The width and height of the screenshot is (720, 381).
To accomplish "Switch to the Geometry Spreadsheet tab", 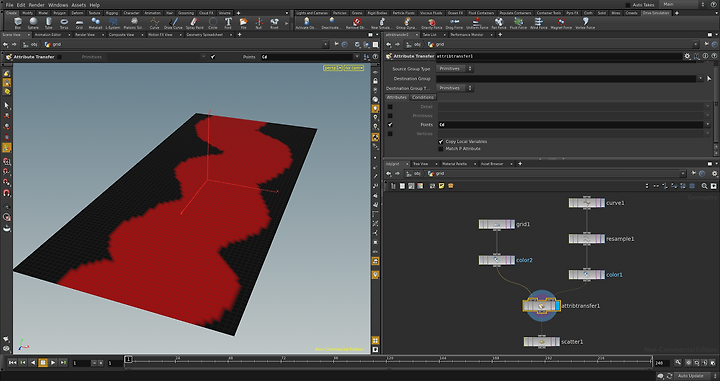I will coord(206,34).
